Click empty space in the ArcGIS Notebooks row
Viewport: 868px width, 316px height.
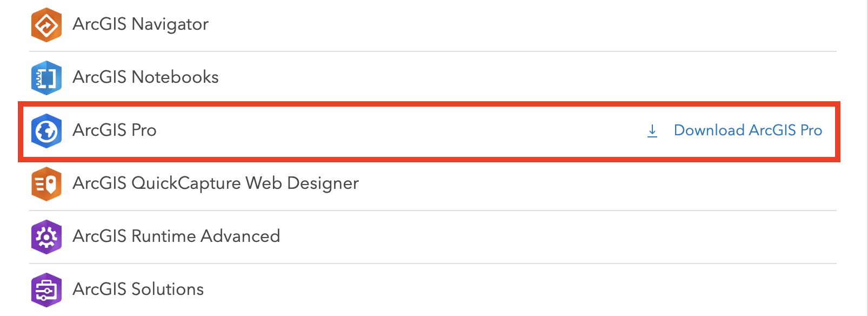tap(486, 78)
